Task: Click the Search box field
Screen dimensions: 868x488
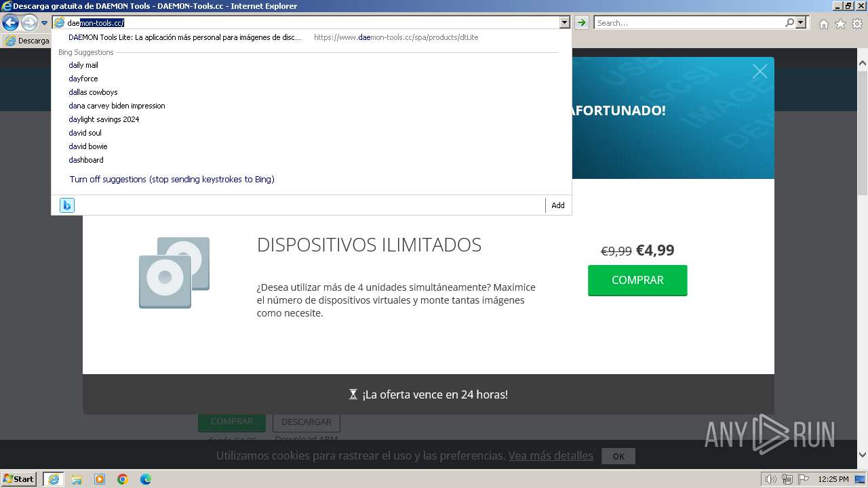Action: 689,23
